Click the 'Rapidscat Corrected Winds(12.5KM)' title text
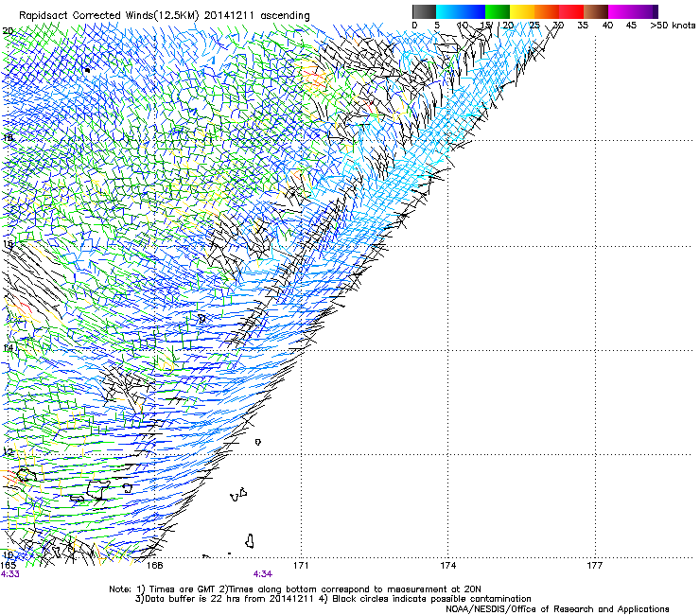 109,16
